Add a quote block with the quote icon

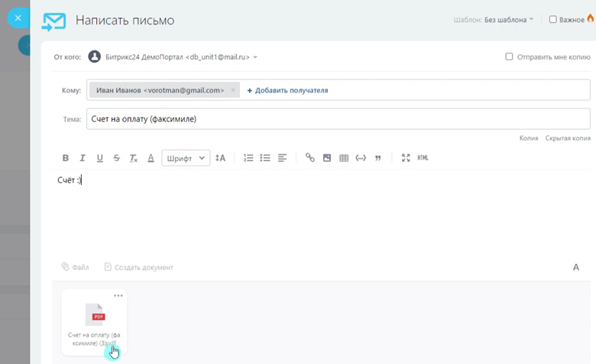point(377,158)
